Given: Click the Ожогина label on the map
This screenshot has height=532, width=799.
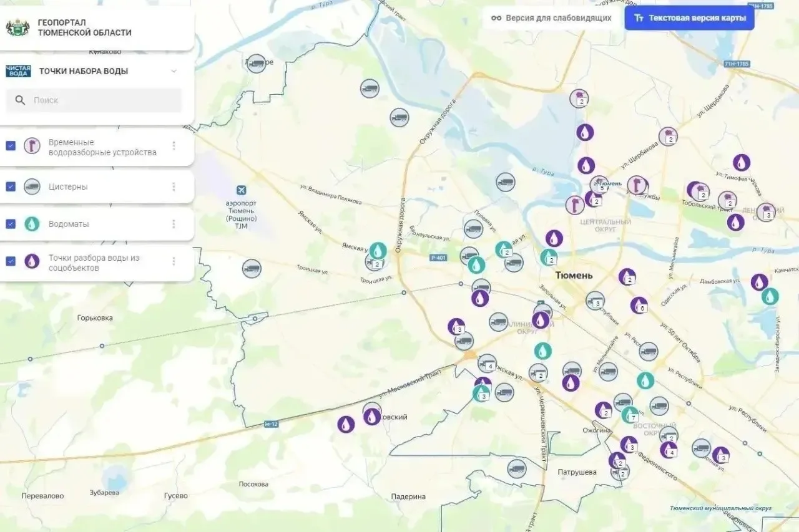Looking at the screenshot, I should [596, 430].
